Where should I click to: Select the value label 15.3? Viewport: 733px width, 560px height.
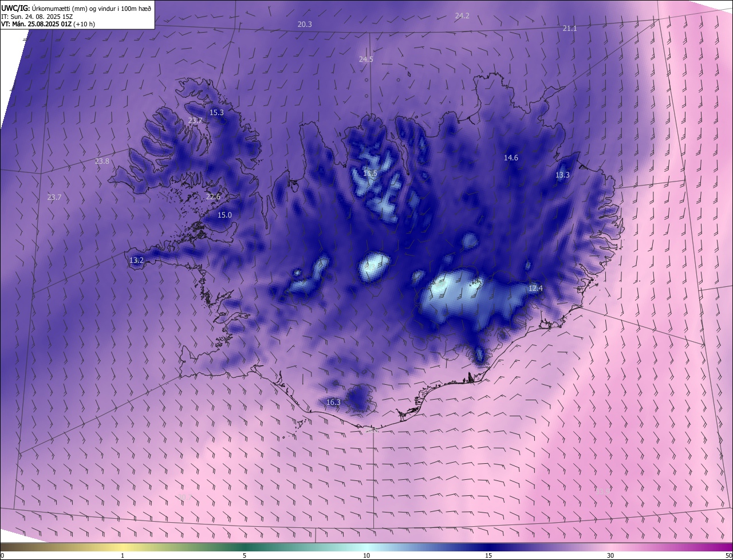216,112
